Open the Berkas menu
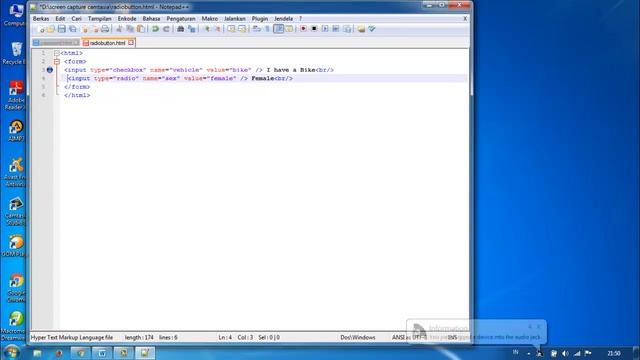Image resolution: width=640 pixels, height=360 pixels. (41, 19)
